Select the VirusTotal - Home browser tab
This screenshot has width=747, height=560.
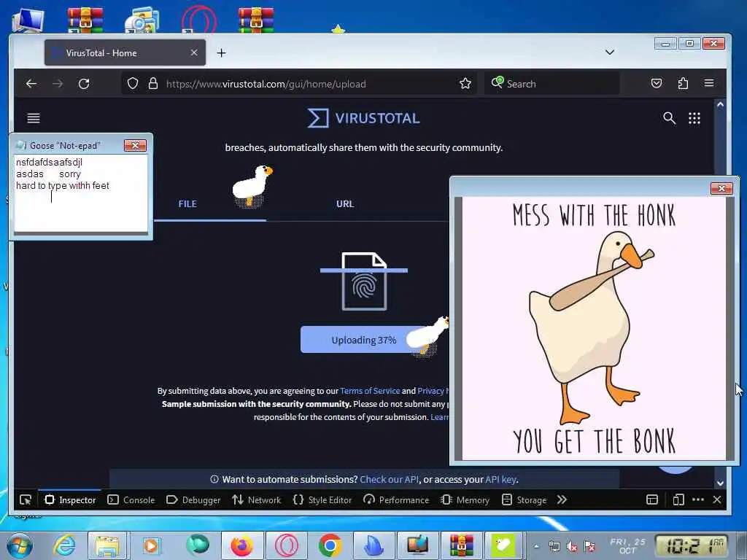click(125, 52)
